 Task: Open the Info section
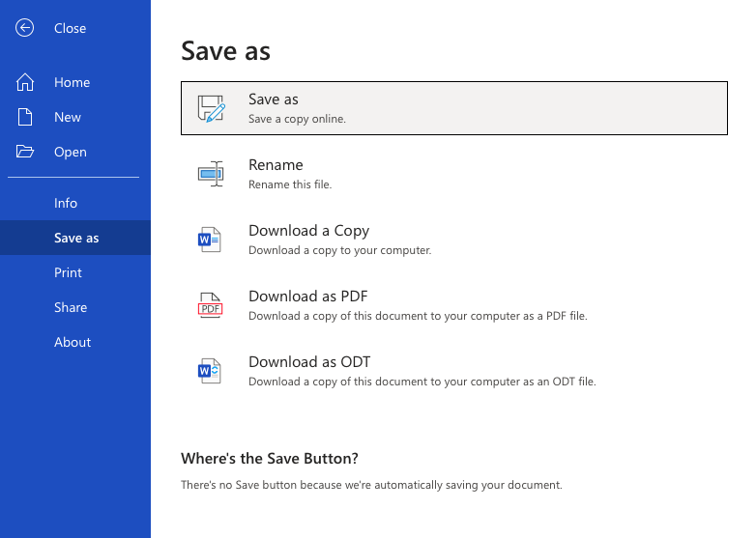click(66, 203)
